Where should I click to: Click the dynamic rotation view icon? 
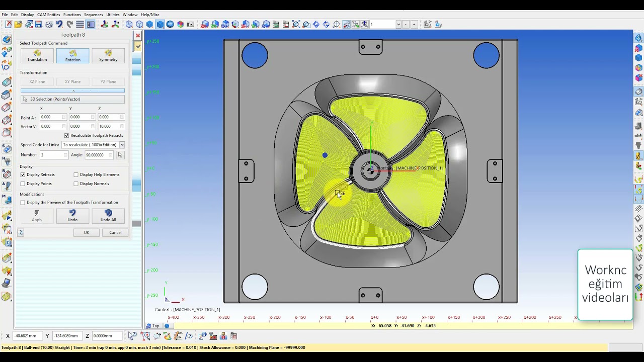[316, 24]
